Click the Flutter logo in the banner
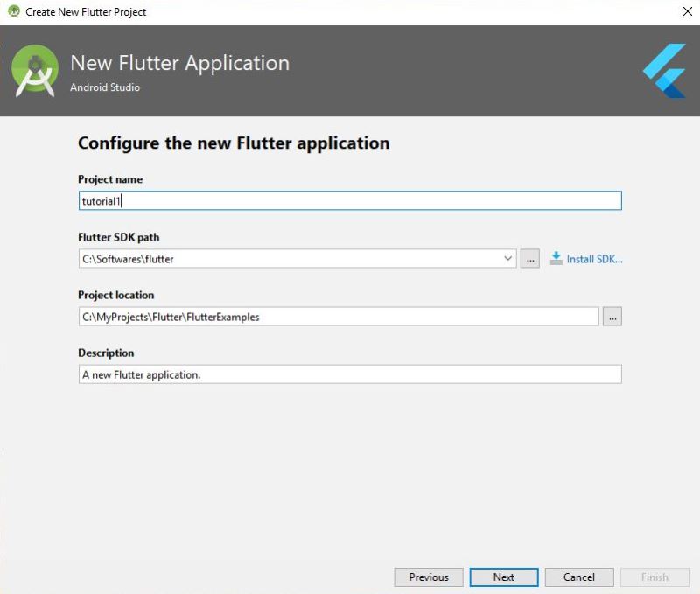700x594 pixels. pyautogui.click(x=664, y=71)
